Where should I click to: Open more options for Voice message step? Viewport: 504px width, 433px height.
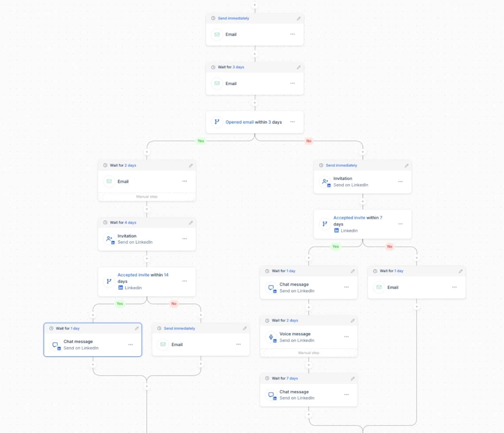(x=346, y=337)
